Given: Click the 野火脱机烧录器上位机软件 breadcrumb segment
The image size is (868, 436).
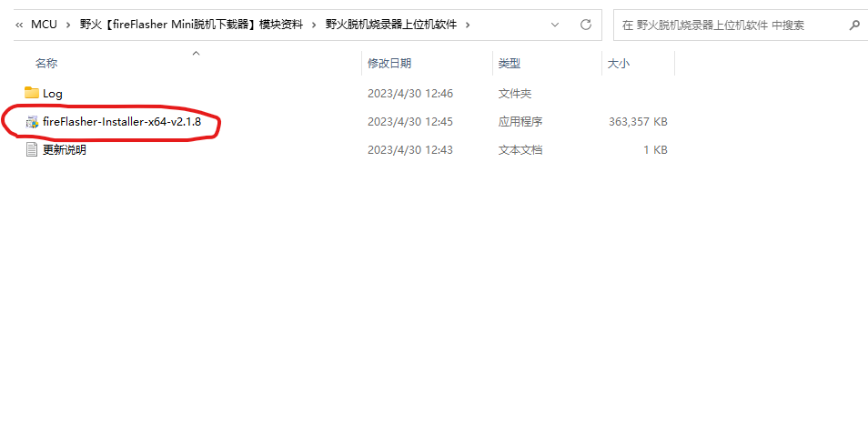Looking at the screenshot, I should click(x=391, y=25).
